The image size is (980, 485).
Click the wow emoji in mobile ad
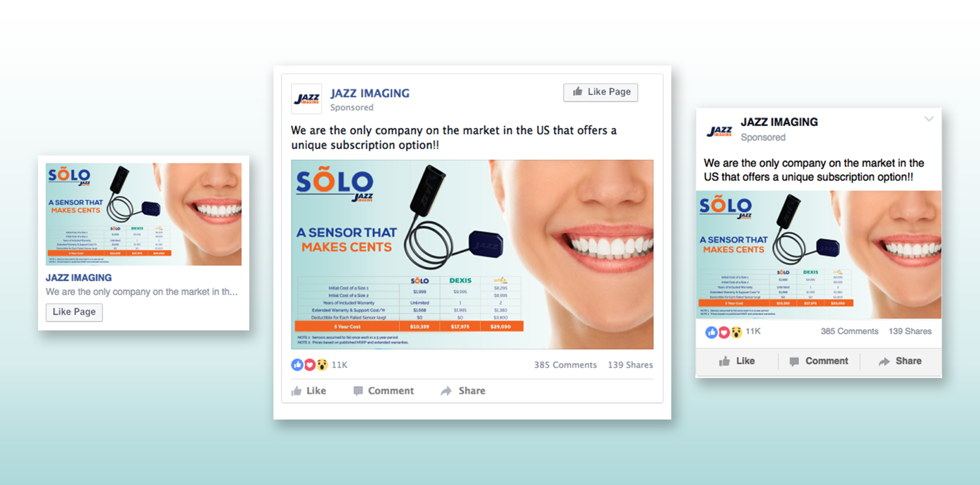(737, 332)
